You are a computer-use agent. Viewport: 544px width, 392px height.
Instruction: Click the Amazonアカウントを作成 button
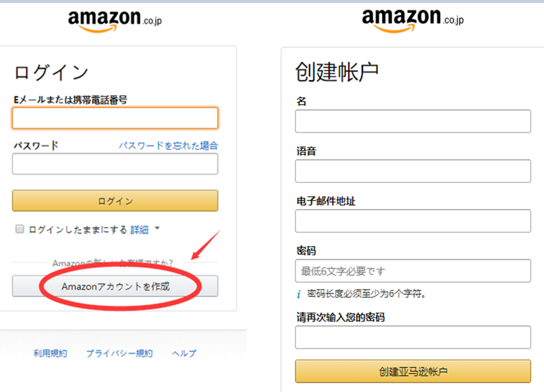click(x=115, y=286)
